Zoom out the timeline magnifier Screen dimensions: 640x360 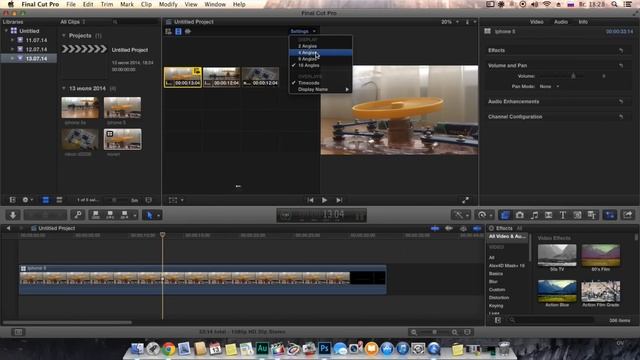[414, 332]
